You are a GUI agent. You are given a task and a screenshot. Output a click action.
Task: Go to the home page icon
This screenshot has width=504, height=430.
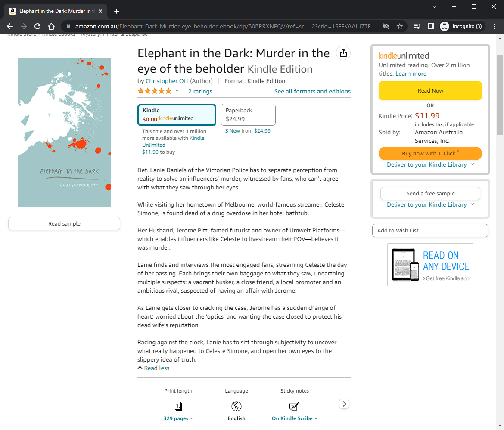click(51, 26)
